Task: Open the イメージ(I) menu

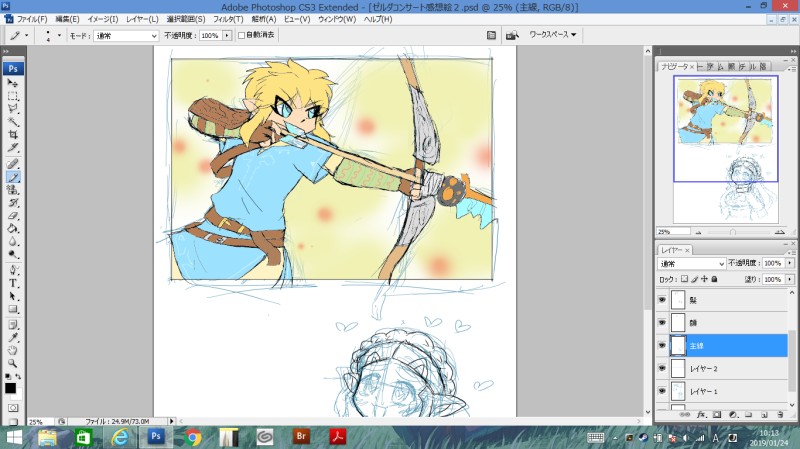Action: point(103,19)
